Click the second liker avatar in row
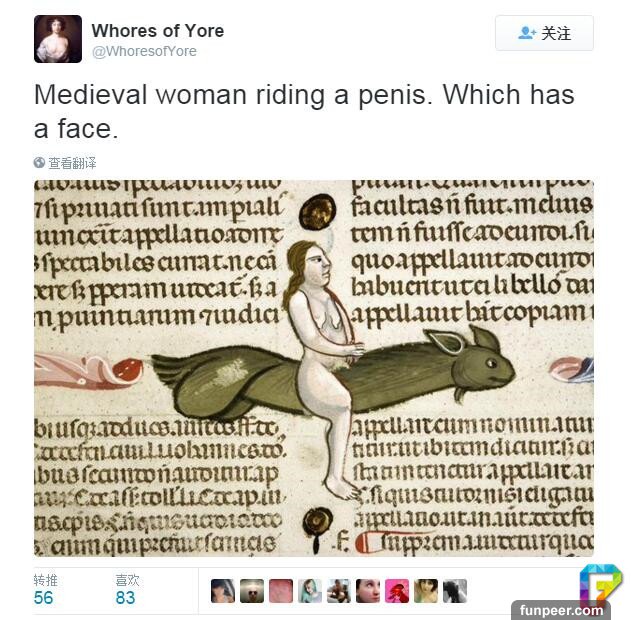631x620 pixels. tap(252, 591)
